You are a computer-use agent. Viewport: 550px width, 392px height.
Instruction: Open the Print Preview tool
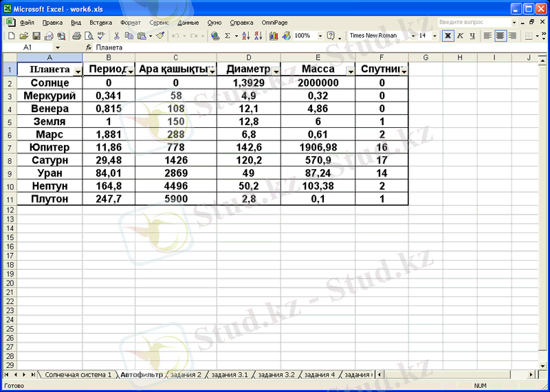pyautogui.click(x=89, y=35)
